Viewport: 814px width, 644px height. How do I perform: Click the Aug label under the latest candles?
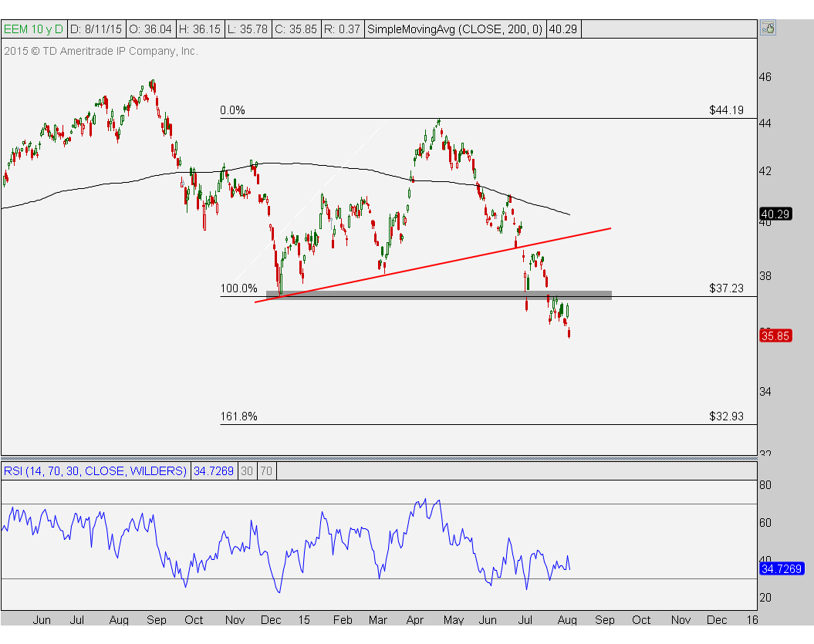pyautogui.click(x=567, y=619)
